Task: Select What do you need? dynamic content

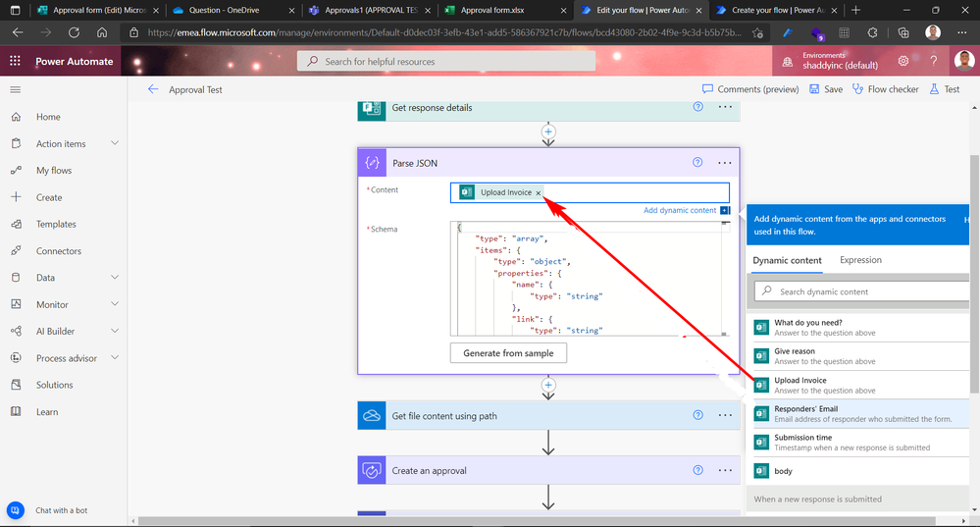Action: [858, 328]
